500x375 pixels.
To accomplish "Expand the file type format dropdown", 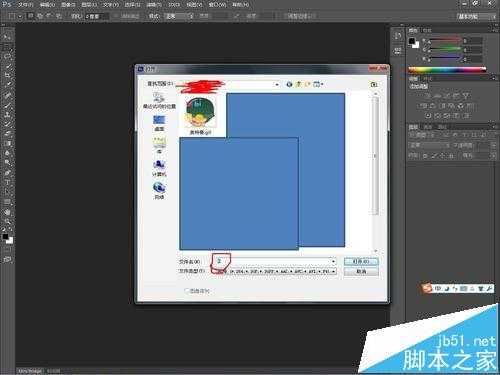I will pyautogui.click(x=333, y=272).
